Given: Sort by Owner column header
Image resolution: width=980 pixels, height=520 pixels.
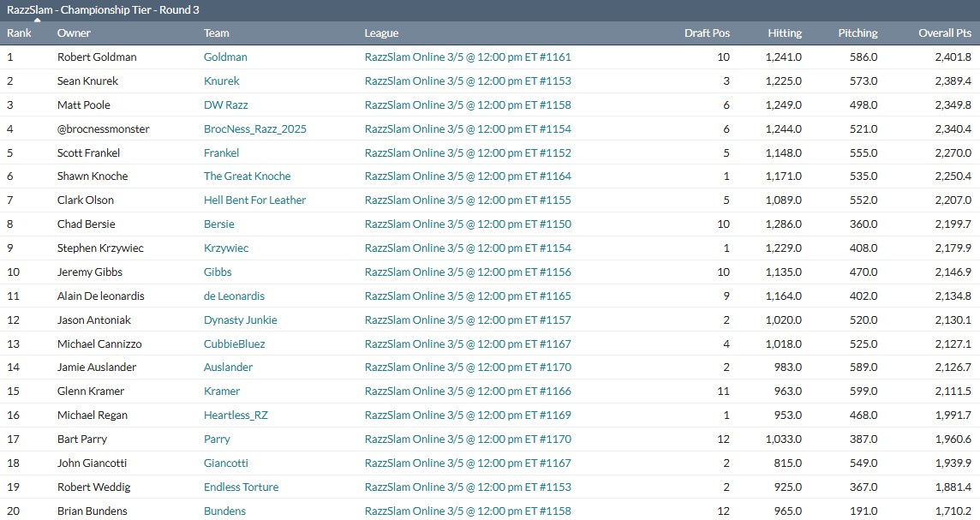Looking at the screenshot, I should coord(74,33).
